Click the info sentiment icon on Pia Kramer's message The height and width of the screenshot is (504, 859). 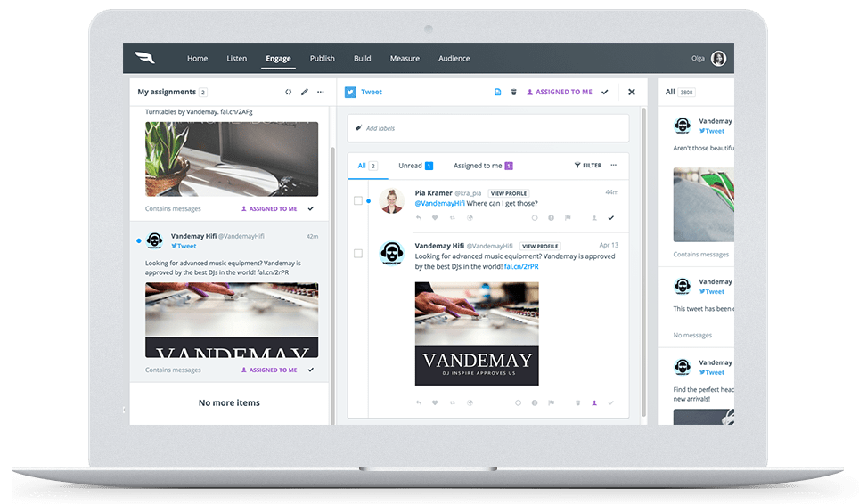click(551, 218)
